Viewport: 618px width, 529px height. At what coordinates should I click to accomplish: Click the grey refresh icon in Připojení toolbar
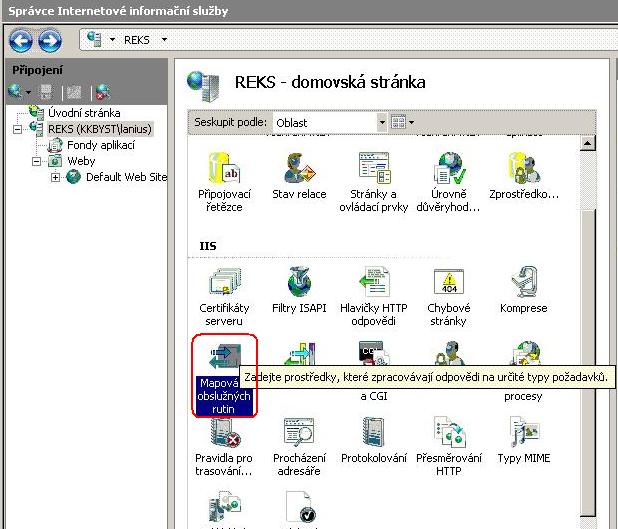click(x=74, y=92)
